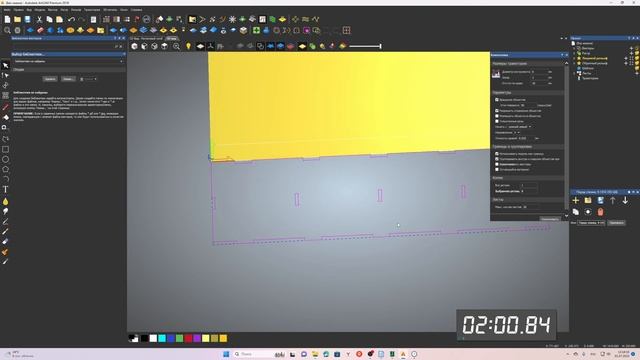The image size is (640, 360).
Task: Select the Траектории item in project tree
Action: 590,78
